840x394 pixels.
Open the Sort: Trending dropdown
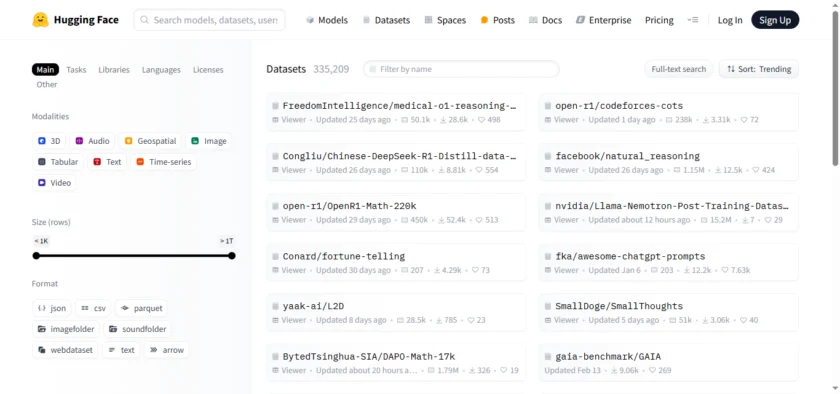pyautogui.click(x=759, y=69)
